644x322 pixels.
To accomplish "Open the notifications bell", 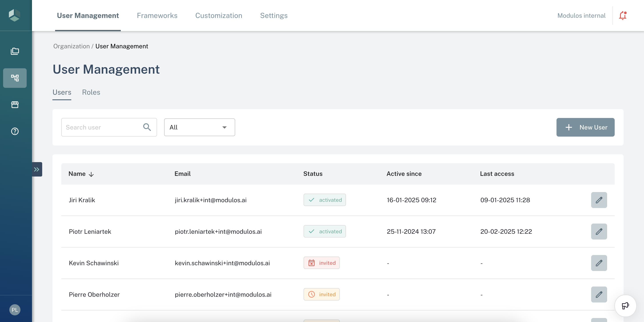I will (x=623, y=16).
